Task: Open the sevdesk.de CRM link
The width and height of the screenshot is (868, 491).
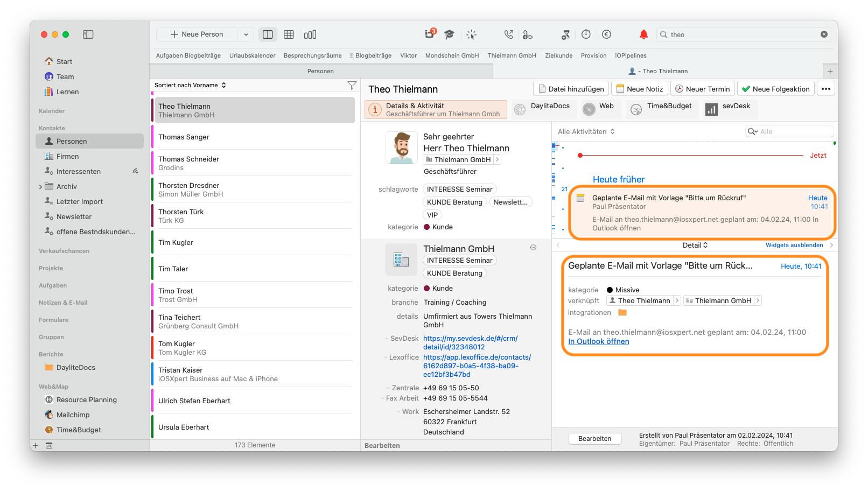Action: tap(471, 343)
